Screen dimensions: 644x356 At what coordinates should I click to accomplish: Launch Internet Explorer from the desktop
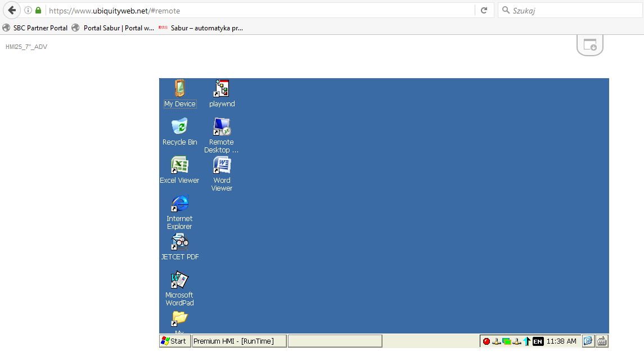pyautogui.click(x=179, y=203)
